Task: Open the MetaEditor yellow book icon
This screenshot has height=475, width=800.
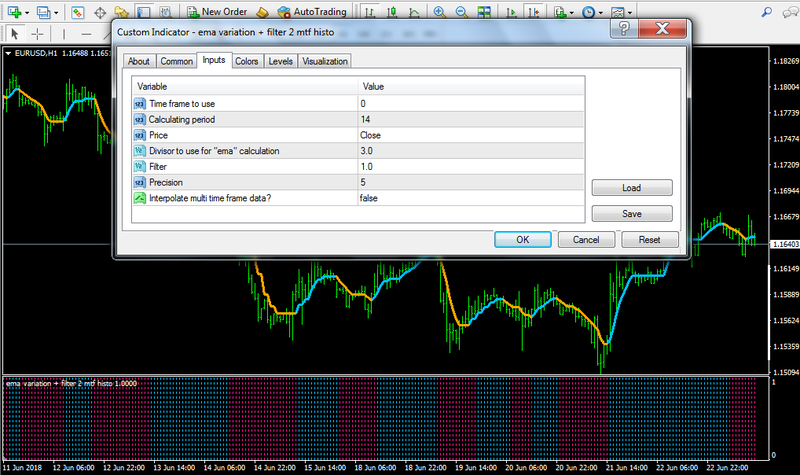Action: tap(263, 13)
